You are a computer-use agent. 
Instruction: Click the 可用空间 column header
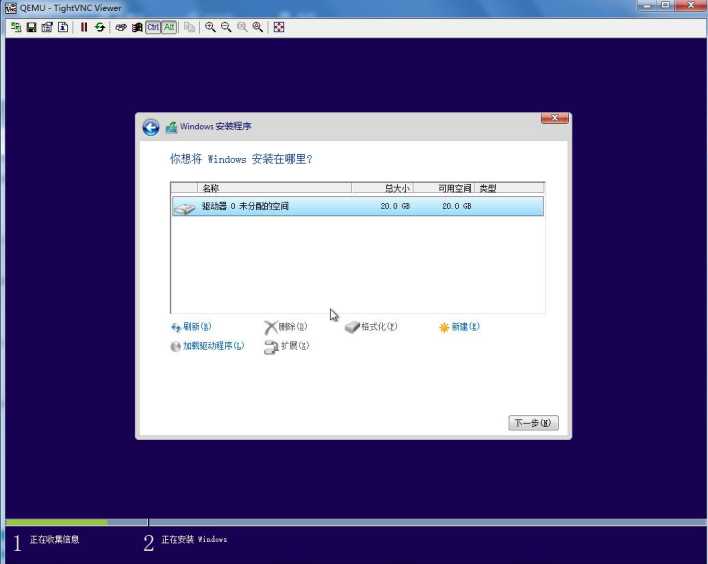(x=444, y=188)
